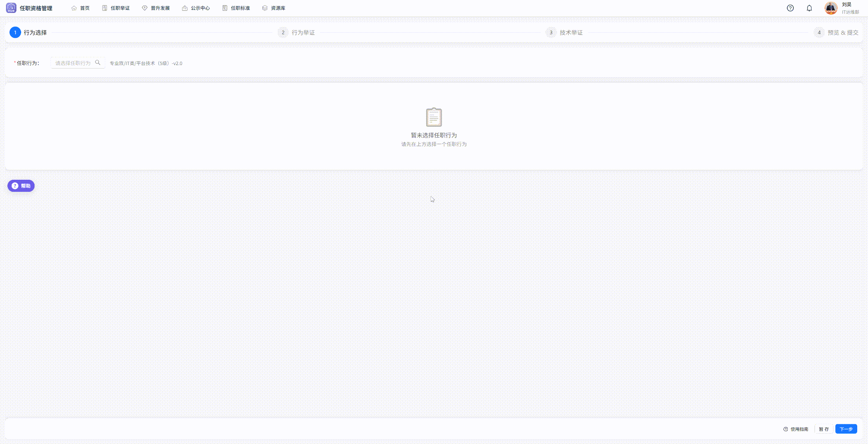Open the 晋升发展 menu
This screenshot has width=868, height=444.
(156, 8)
